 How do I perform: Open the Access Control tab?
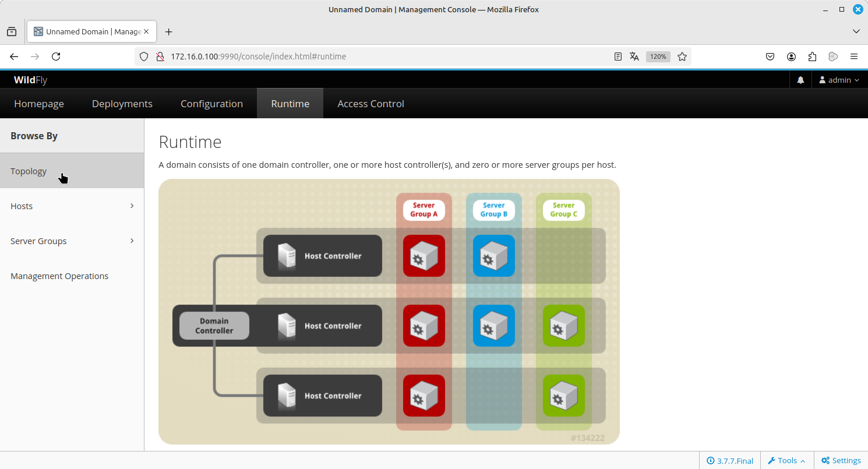371,104
